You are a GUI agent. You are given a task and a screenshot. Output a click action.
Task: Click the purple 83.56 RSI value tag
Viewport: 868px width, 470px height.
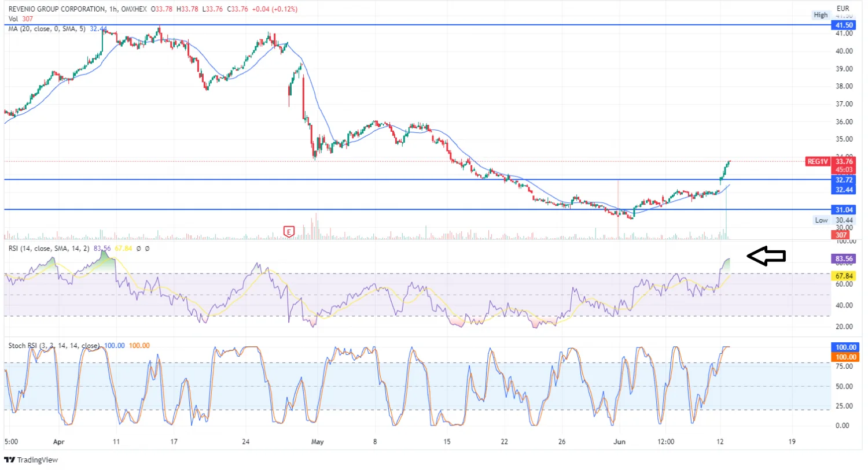coord(844,259)
